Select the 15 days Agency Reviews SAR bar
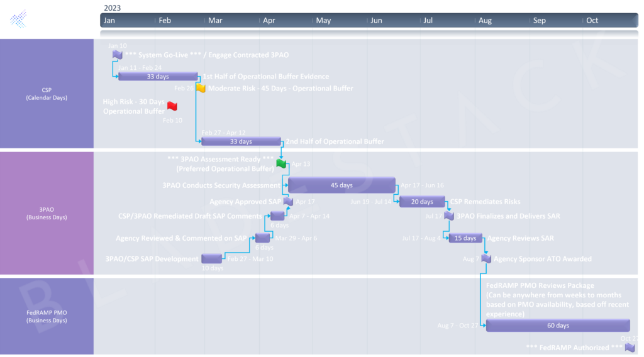This screenshot has width=644, height=357. (465, 238)
